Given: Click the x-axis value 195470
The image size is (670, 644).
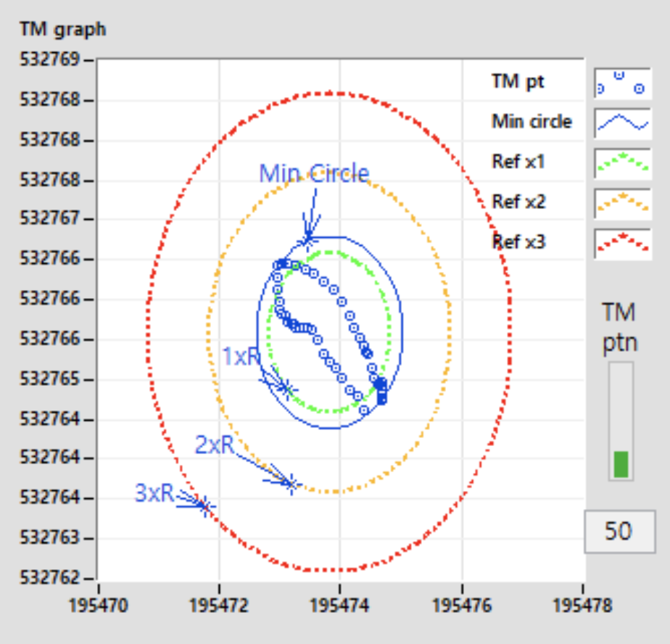Looking at the screenshot, I should 99,606.
